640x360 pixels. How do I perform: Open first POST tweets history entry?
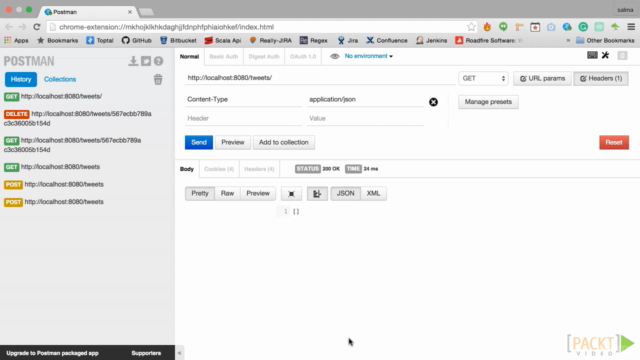point(54,184)
